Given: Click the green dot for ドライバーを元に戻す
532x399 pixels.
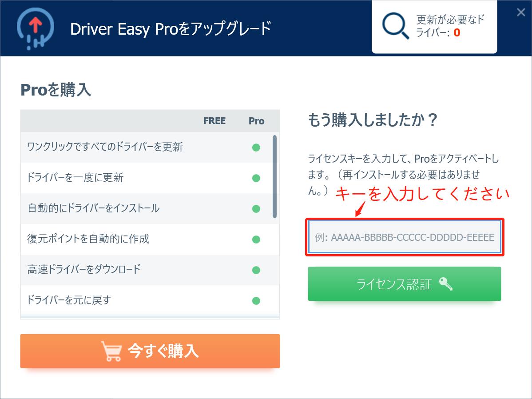Looking at the screenshot, I should point(256,300).
